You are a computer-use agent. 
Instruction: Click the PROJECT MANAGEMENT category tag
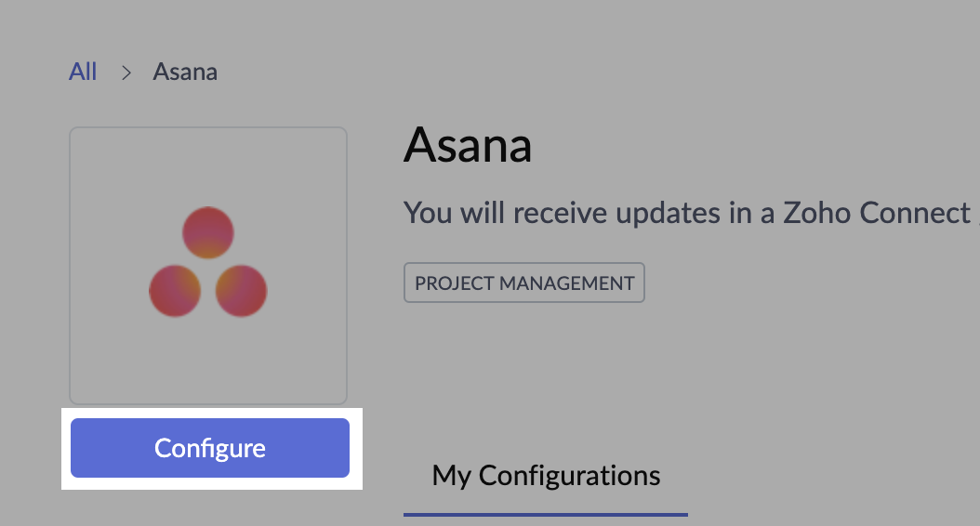(x=524, y=283)
